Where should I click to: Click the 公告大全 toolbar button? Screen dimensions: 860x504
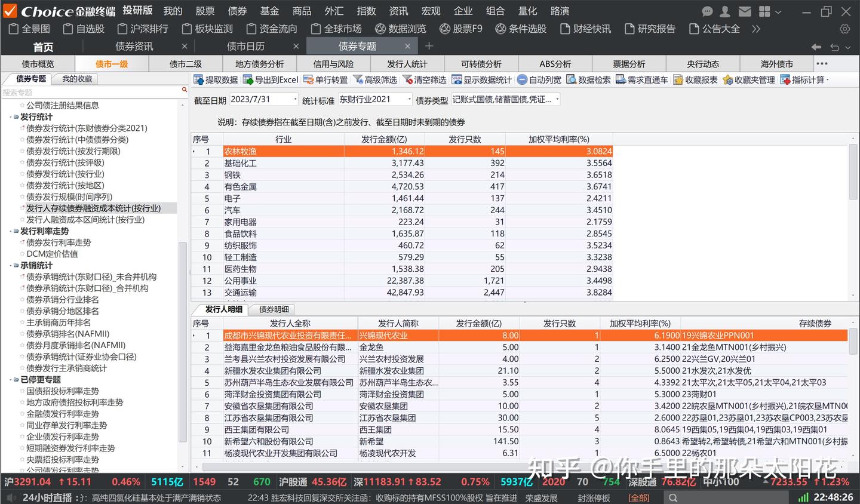pyautogui.click(x=714, y=28)
